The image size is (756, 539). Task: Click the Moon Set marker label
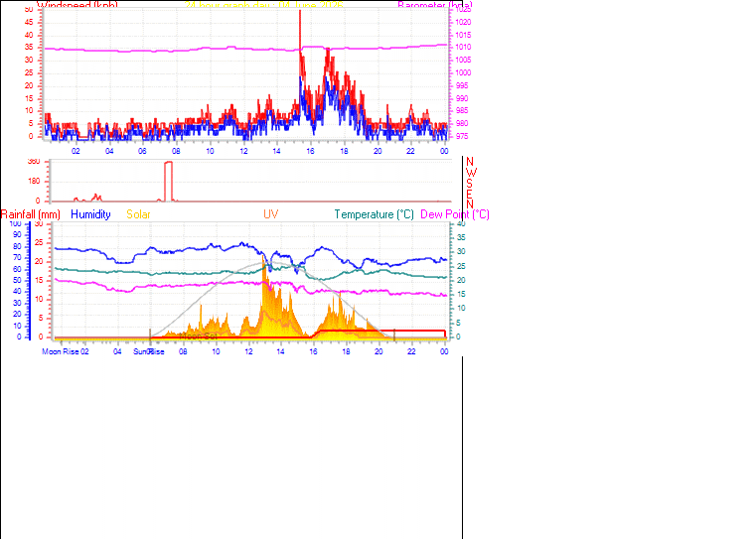click(x=199, y=336)
